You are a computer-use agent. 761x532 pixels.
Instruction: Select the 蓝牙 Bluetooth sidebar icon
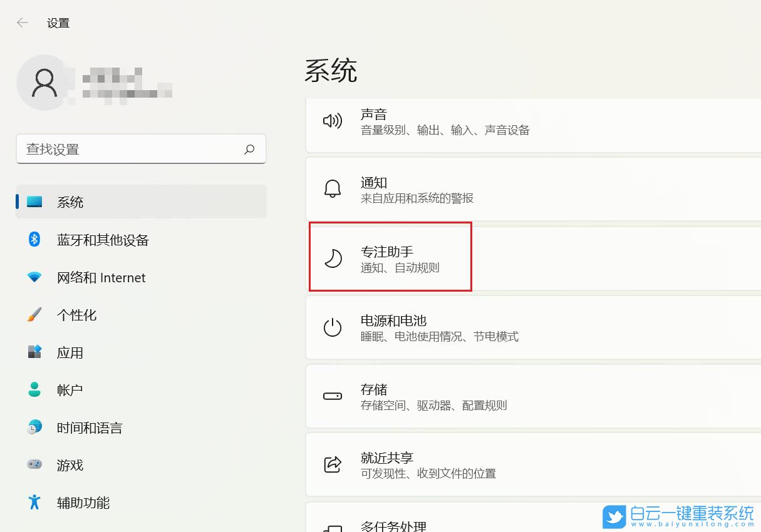34,240
